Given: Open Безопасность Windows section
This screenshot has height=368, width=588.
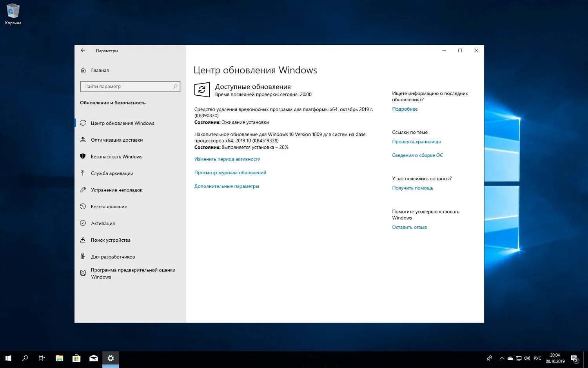Looking at the screenshot, I should (116, 157).
